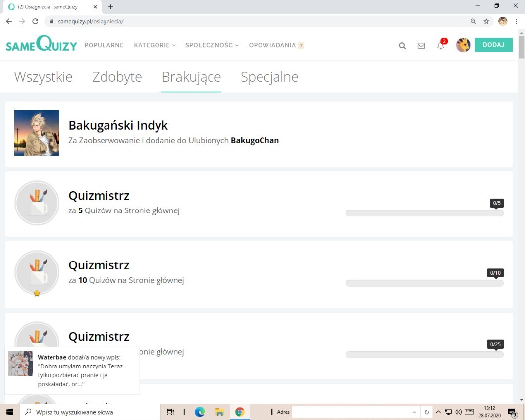
Task: Open the site search magnifier icon
Action: pyautogui.click(x=402, y=46)
